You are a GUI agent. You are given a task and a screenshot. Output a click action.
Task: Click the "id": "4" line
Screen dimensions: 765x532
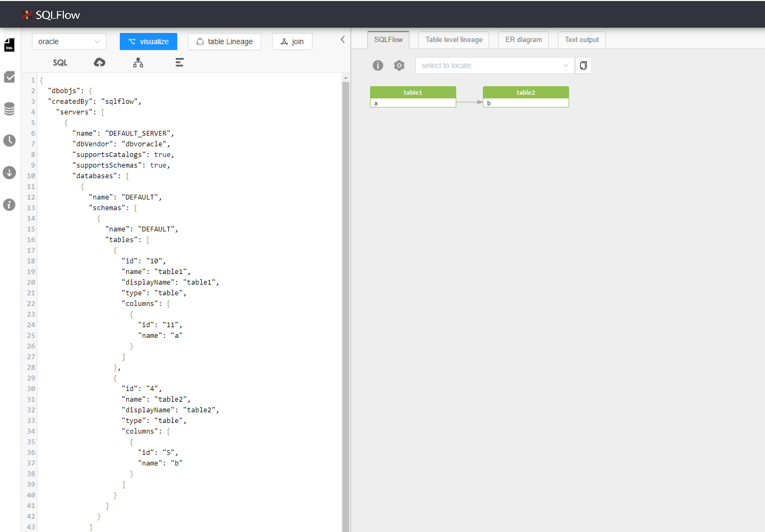point(142,389)
